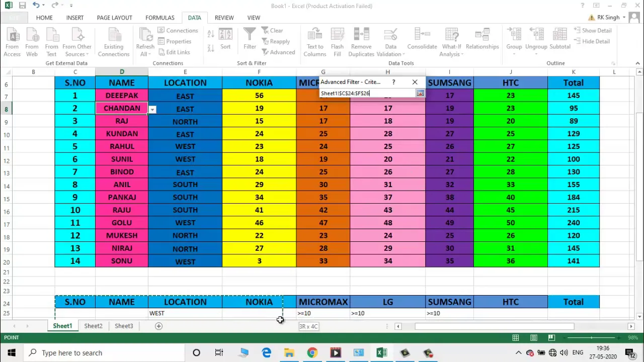Viewport: 644px width, 362px height.
Task: Expand Refresh All dropdown
Action: coord(145,42)
